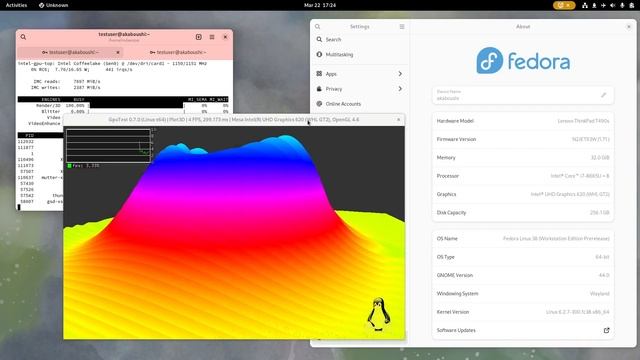Click the GpuTest window title bar
The height and width of the screenshot is (360, 640).
pos(234,120)
